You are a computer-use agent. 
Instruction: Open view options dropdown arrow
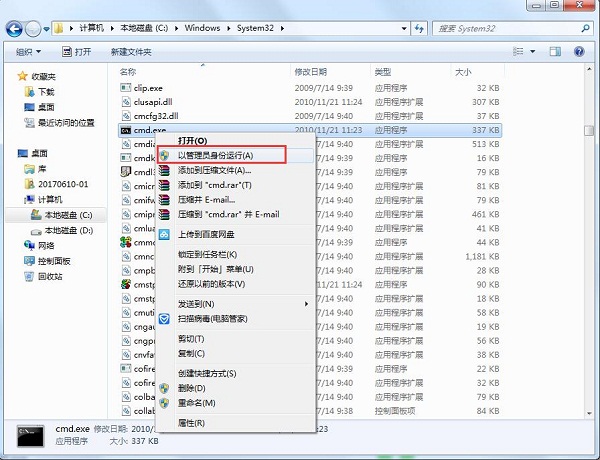click(x=532, y=51)
